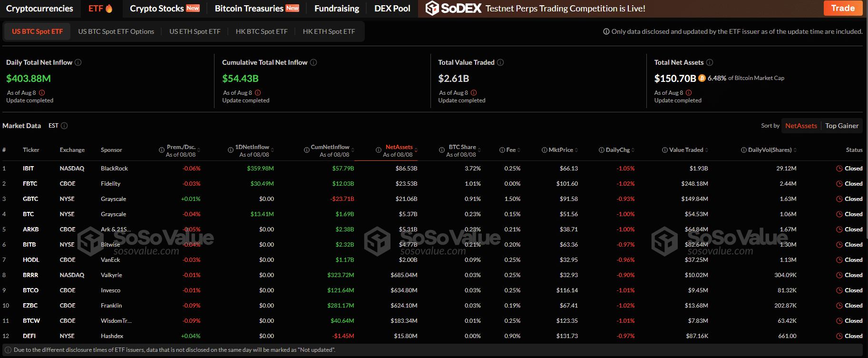
Task: Click the info icon before the BTC Share column
Action: 442,150
